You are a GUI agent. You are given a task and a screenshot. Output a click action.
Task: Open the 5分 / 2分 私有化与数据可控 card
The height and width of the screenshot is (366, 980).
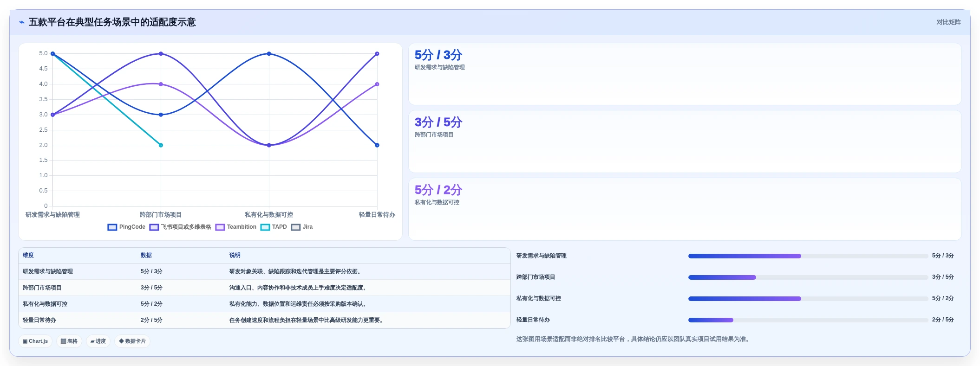pyautogui.click(x=685, y=209)
